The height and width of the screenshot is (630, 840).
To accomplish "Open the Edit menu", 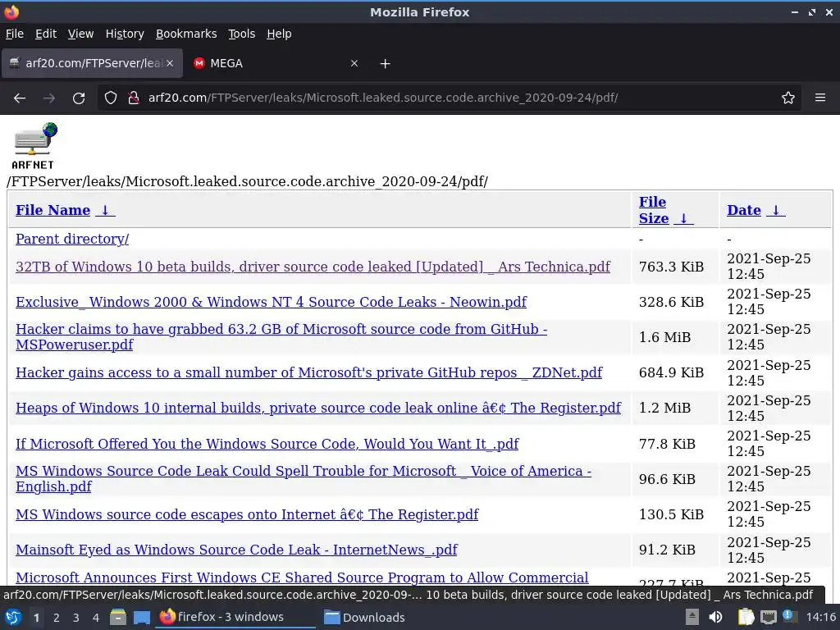I will click(46, 34).
